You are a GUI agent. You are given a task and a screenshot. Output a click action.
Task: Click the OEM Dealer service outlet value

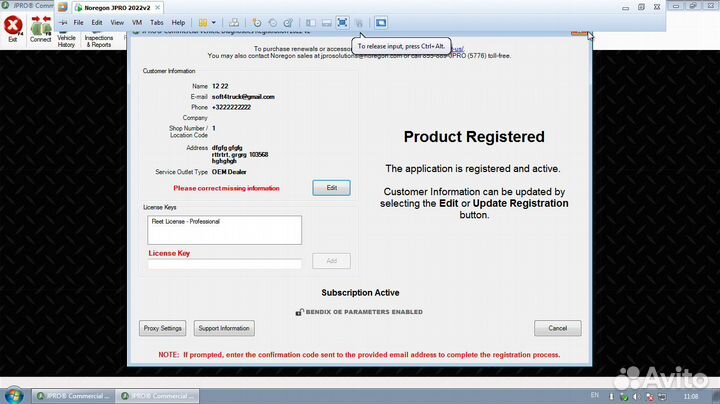(229, 172)
